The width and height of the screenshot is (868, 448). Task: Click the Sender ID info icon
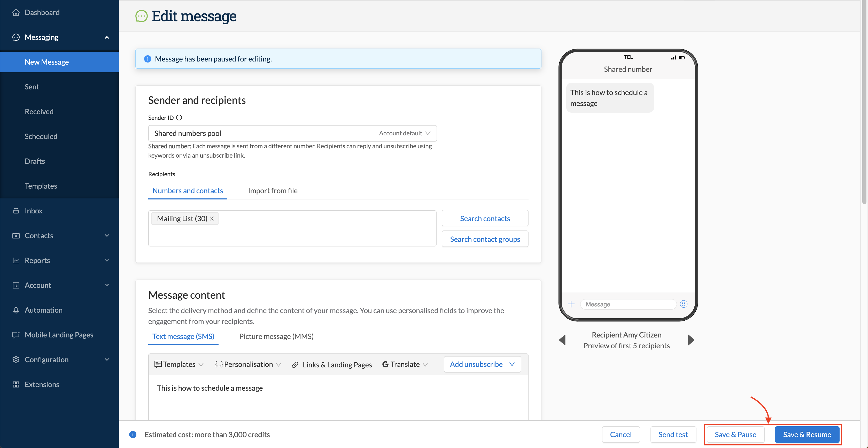coord(179,117)
